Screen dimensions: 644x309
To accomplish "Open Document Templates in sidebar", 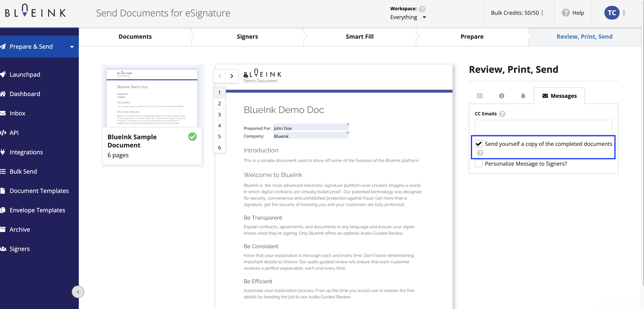I will (x=39, y=191).
